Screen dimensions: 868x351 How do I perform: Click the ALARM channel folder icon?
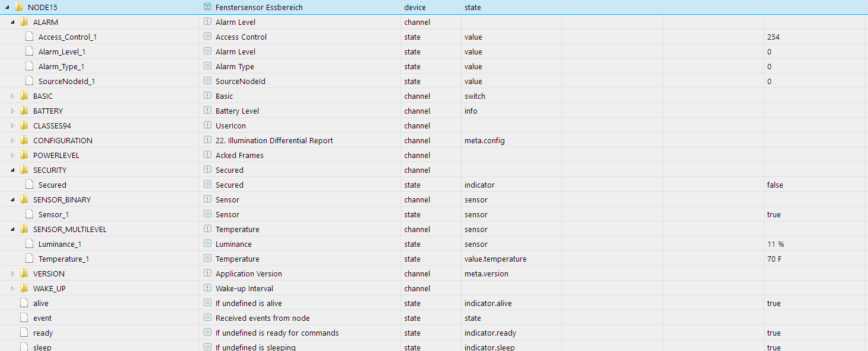point(24,22)
